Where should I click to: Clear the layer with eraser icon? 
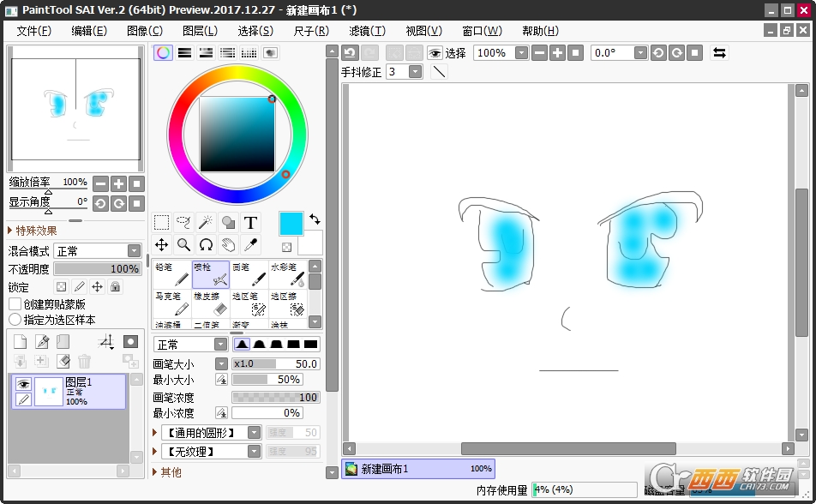pos(63,361)
